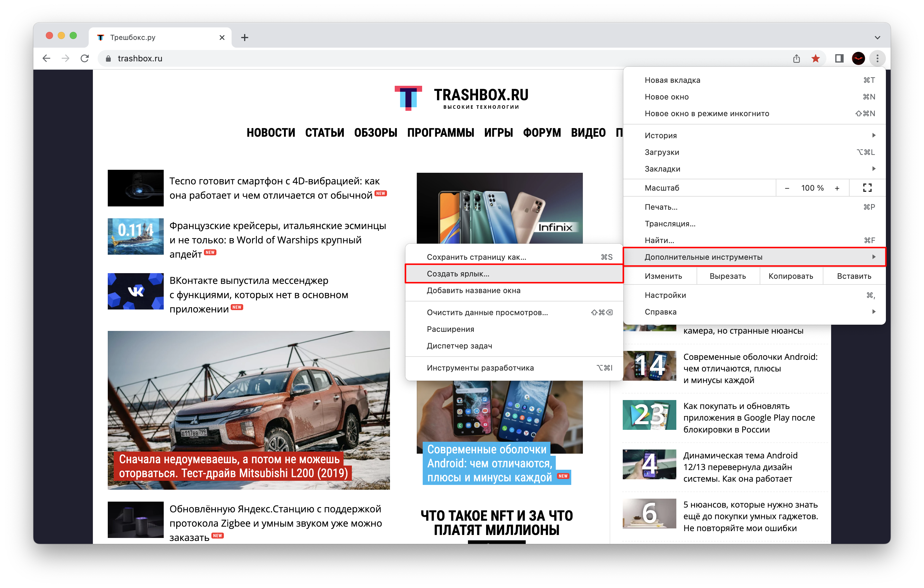Expand the История submenu
924x588 pixels.
(x=754, y=135)
